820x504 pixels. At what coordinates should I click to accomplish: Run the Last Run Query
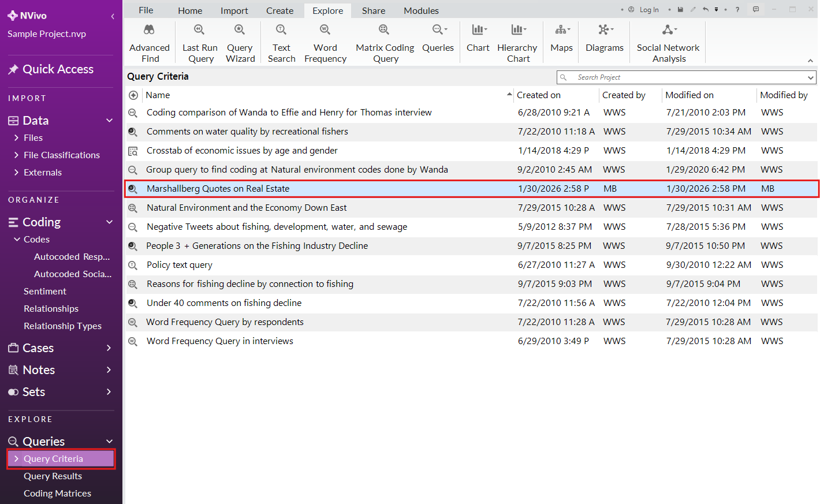(x=200, y=43)
